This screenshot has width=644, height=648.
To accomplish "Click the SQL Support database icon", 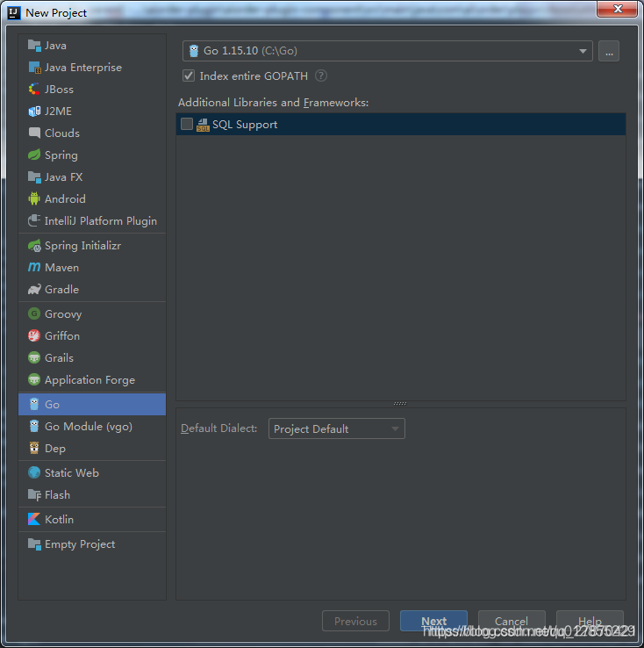I will pyautogui.click(x=203, y=125).
